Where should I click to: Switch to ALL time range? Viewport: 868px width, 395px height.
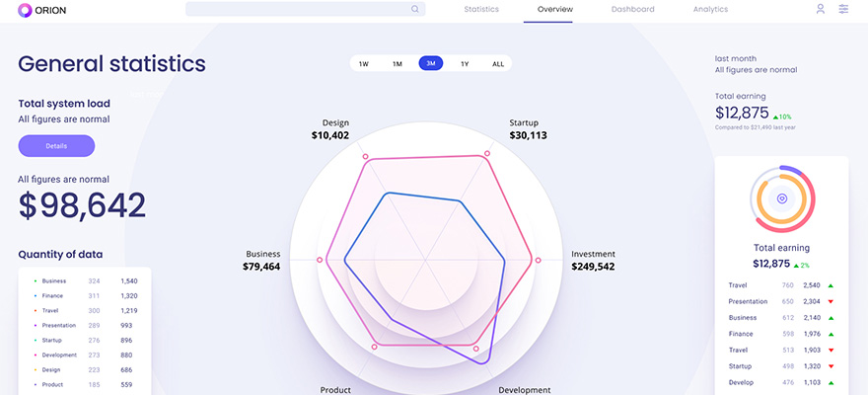[498, 63]
